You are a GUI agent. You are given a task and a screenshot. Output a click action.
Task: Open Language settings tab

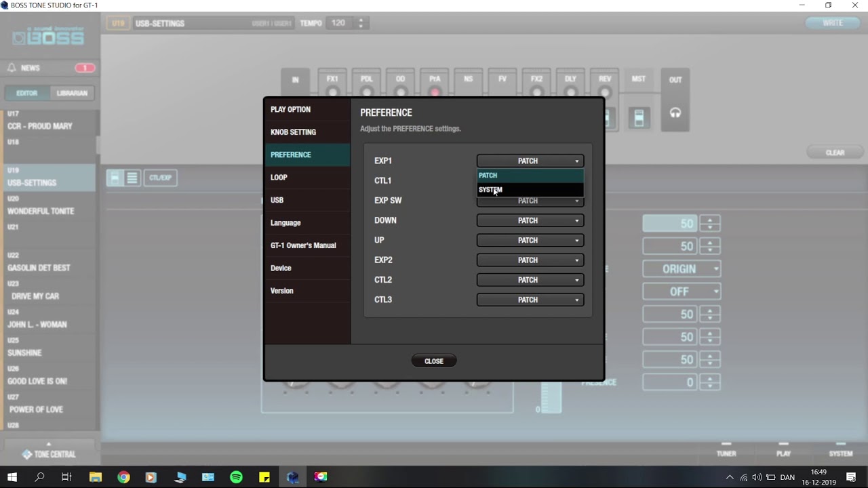pyautogui.click(x=307, y=223)
